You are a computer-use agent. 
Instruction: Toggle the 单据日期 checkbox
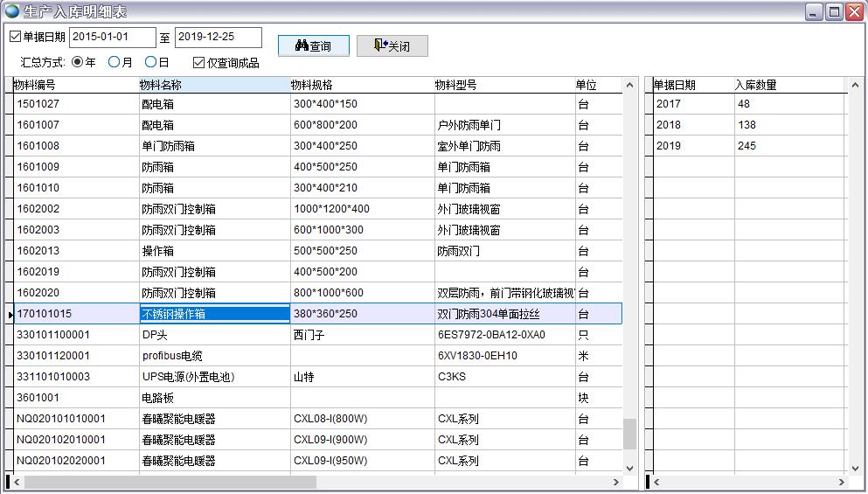point(15,37)
